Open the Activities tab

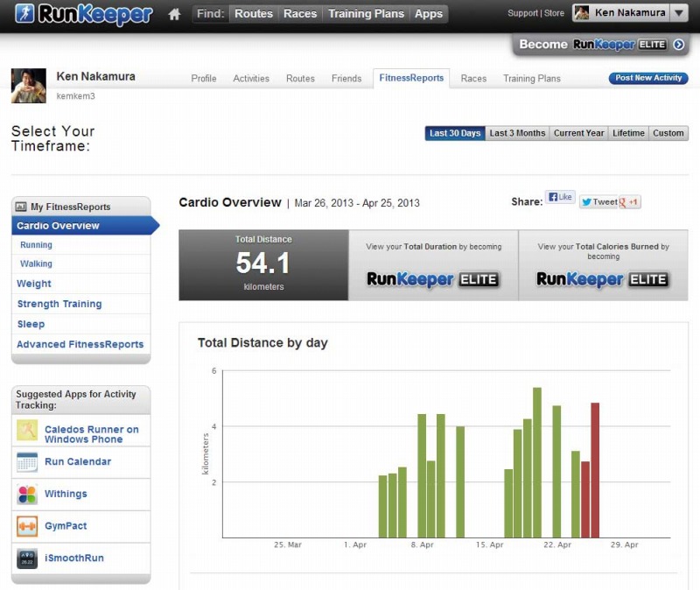(251, 79)
